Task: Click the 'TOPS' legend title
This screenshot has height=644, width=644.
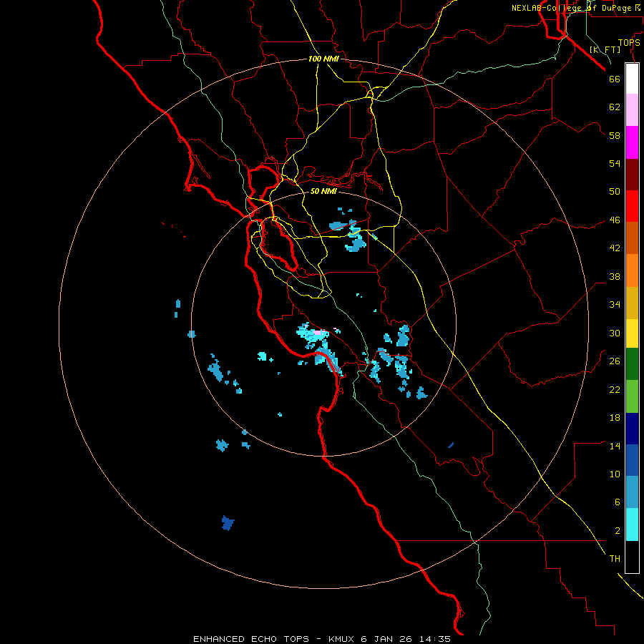Action: coord(629,43)
